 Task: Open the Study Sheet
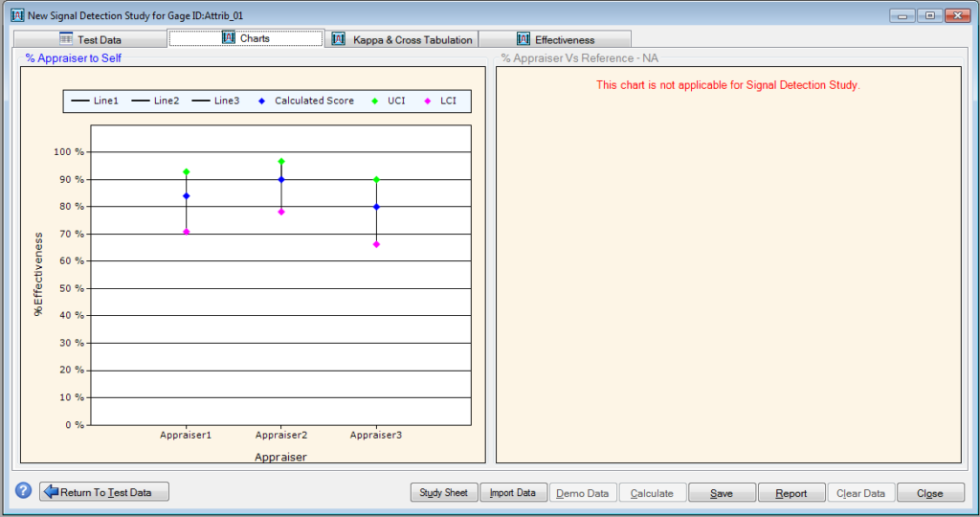pos(443,493)
